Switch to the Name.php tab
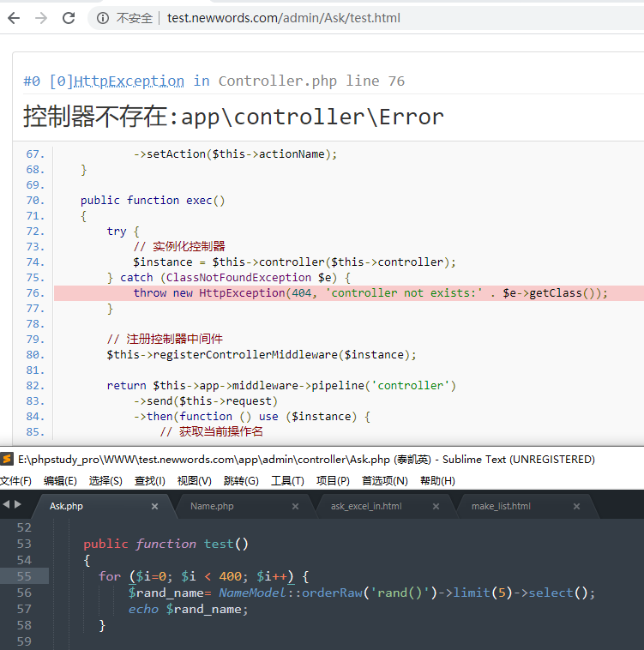 pos(212,507)
